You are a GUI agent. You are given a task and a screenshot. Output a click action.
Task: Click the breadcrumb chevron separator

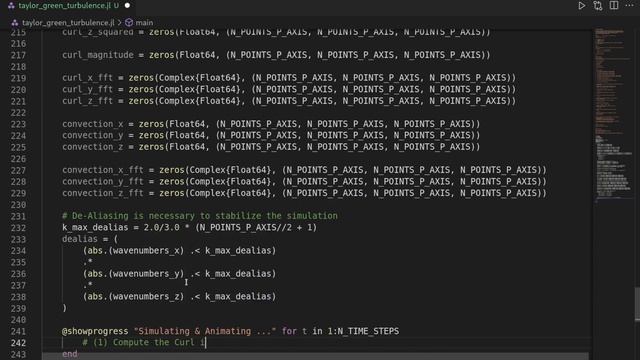click(x=120, y=23)
